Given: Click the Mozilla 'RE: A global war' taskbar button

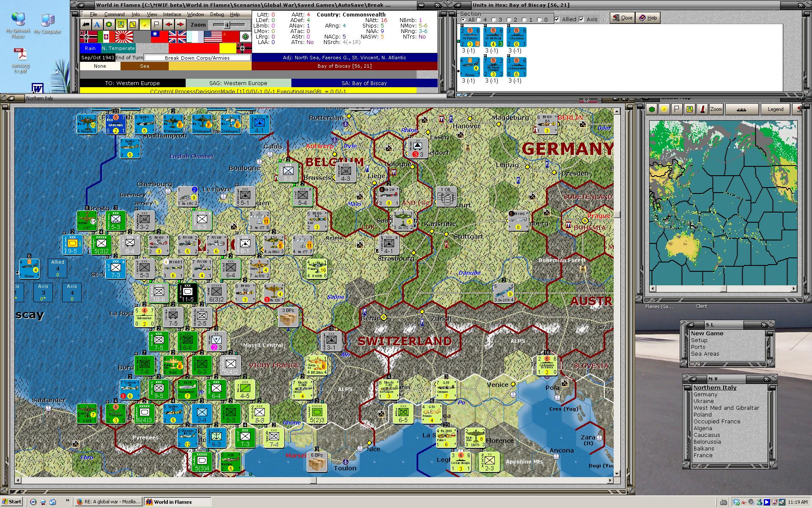Looking at the screenshot, I should (x=108, y=502).
